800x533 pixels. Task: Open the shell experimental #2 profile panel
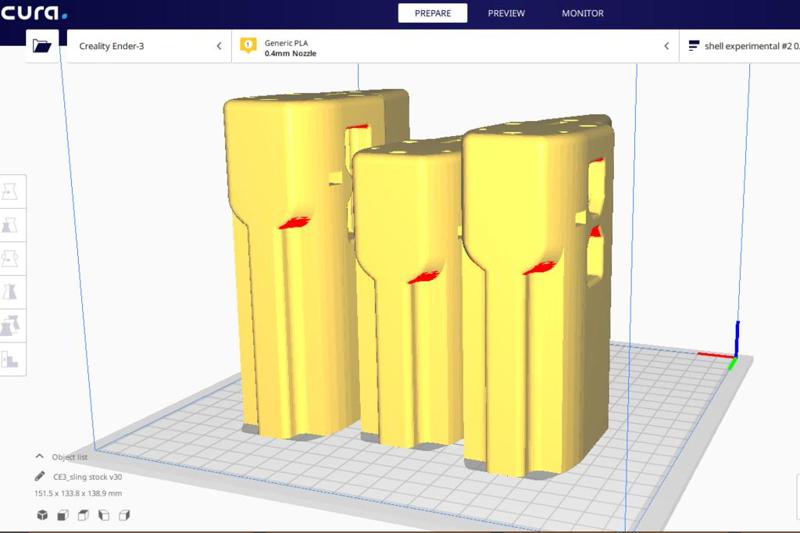pos(740,46)
